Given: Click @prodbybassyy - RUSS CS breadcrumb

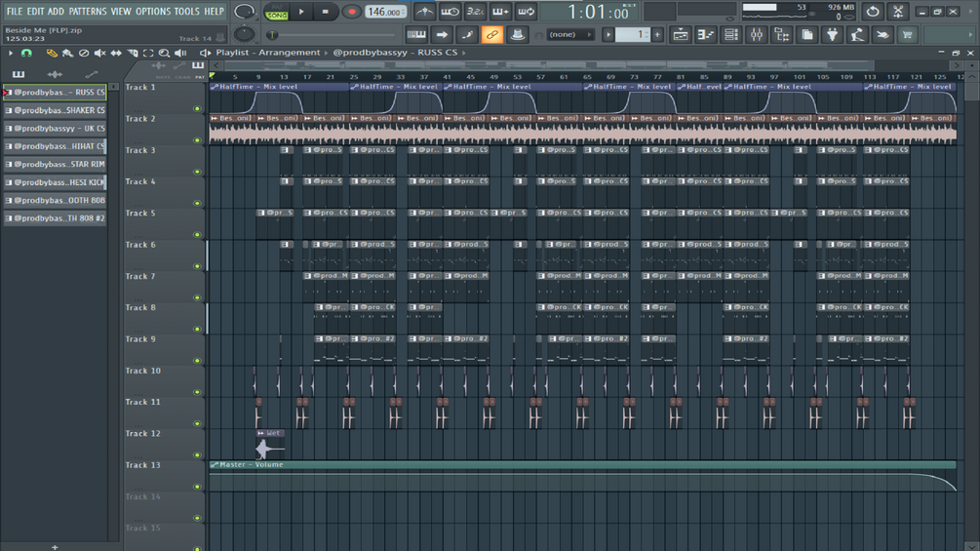Looking at the screenshot, I should tap(395, 53).
